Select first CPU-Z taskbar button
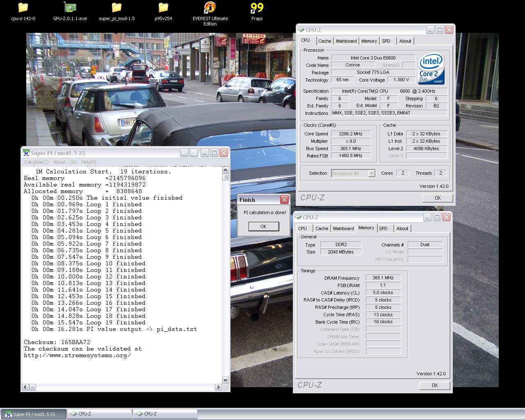 pyautogui.click(x=99, y=414)
